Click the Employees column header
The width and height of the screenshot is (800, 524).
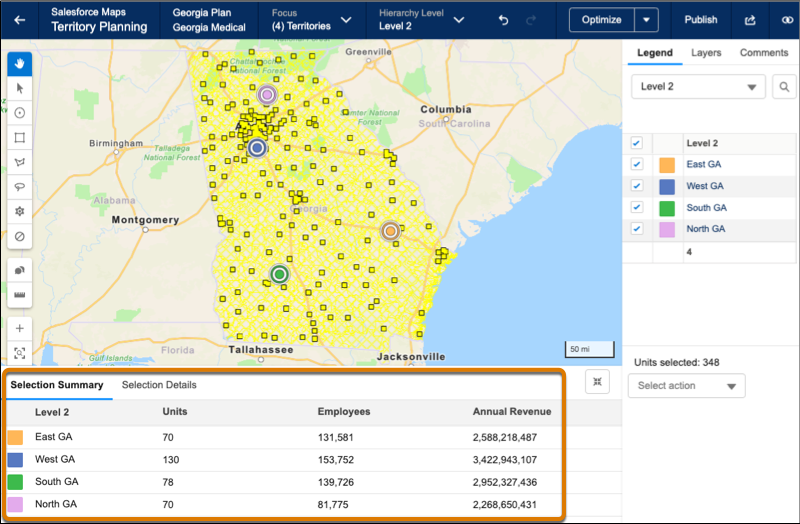344,411
